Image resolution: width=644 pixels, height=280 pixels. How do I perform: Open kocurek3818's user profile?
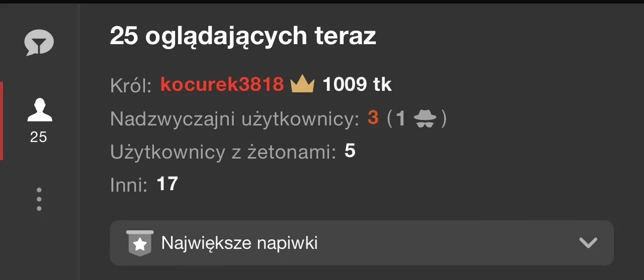(x=222, y=85)
